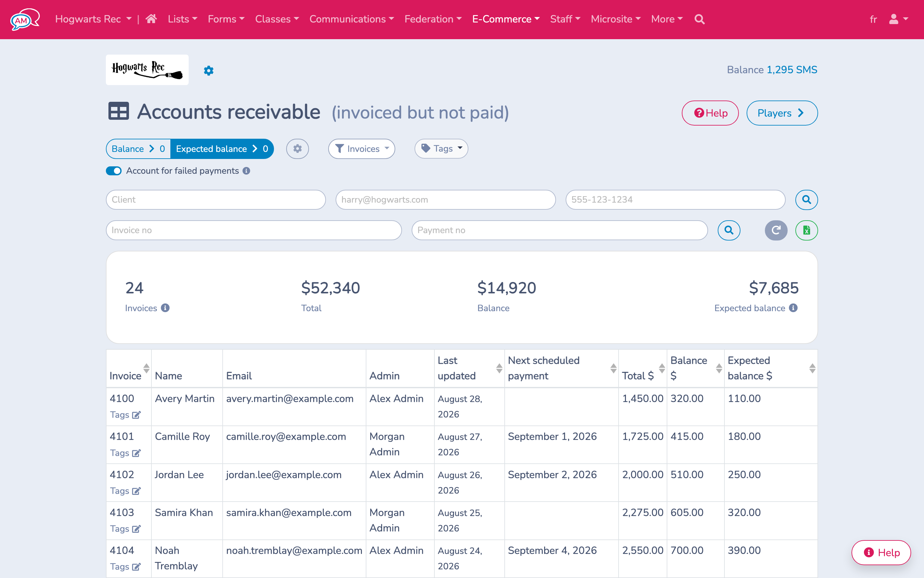This screenshot has width=924, height=578.
Task: Click the blue gear beside Hogwarts Rec logo
Action: (x=209, y=71)
